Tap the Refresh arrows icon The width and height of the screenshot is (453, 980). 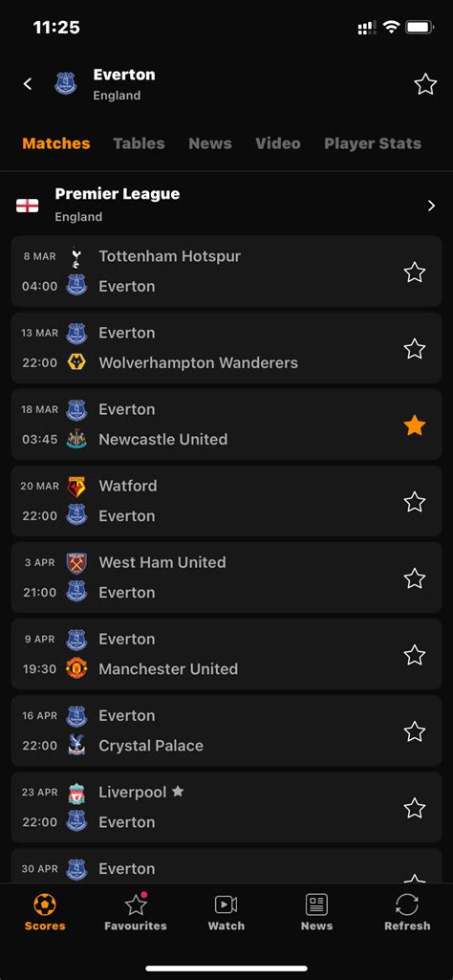407,904
